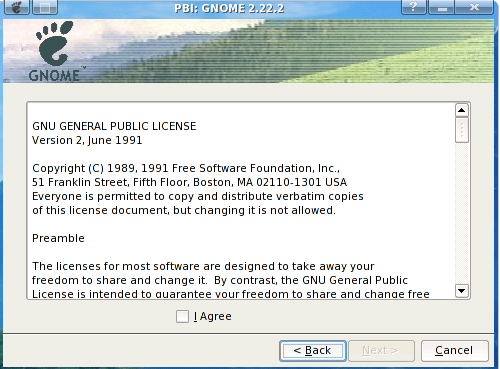Click the line 'of this license document'
500x369 pixels.
pos(184,210)
